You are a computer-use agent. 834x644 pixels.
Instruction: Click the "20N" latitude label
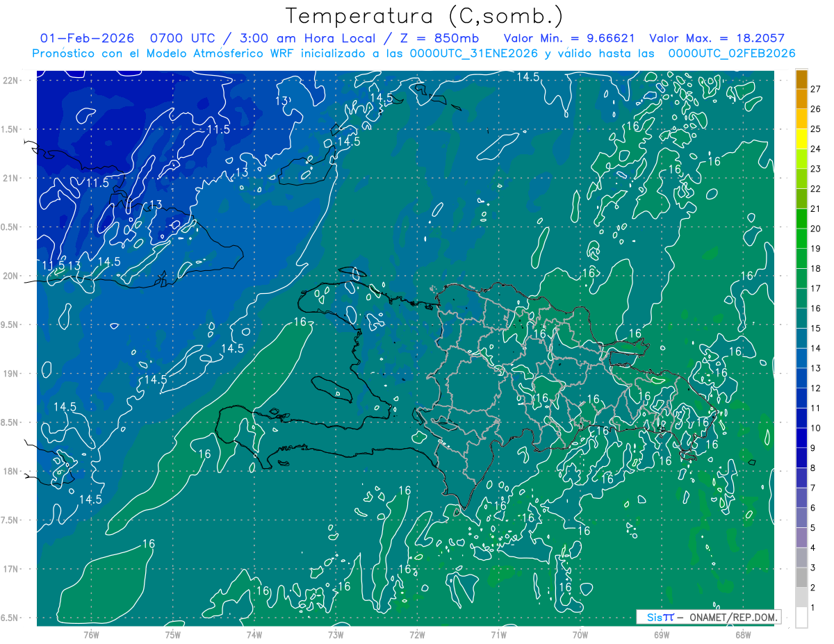click(x=11, y=276)
